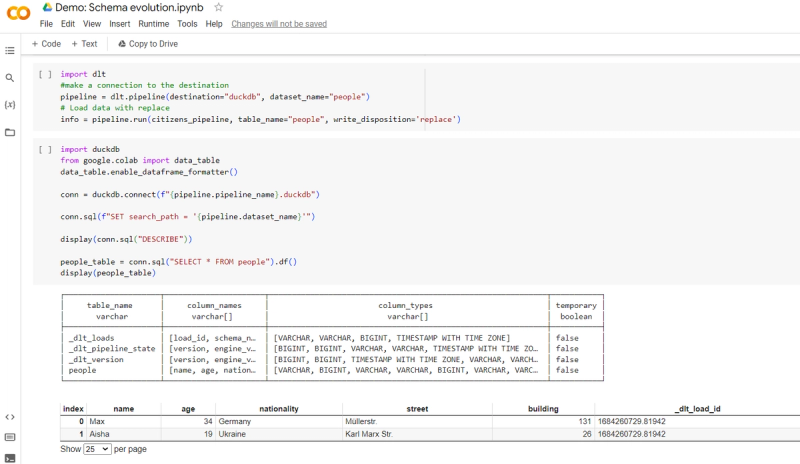
Task: Select the 'Ukraine' nationality cell
Action: pos(279,434)
